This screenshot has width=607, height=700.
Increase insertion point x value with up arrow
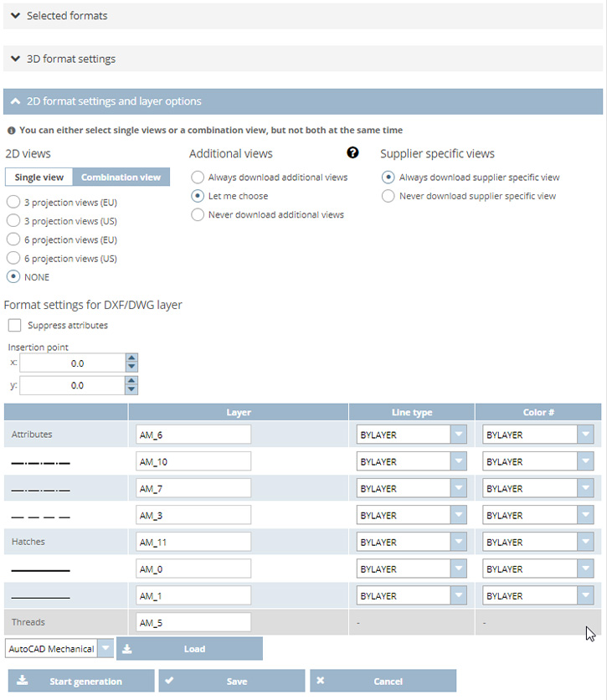131,358
